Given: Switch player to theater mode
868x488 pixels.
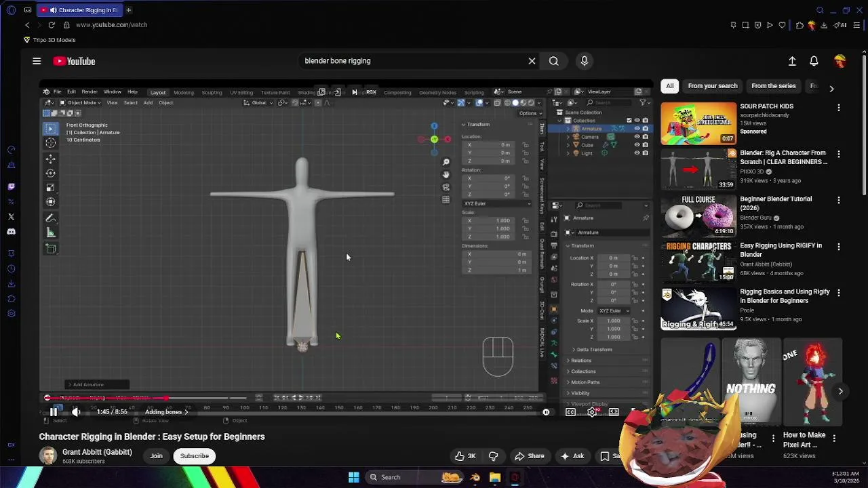Looking at the screenshot, I should click(614, 412).
